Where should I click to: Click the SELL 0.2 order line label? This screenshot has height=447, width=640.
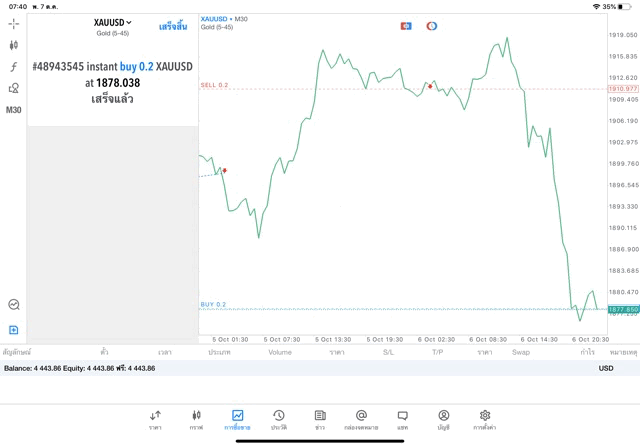point(214,86)
